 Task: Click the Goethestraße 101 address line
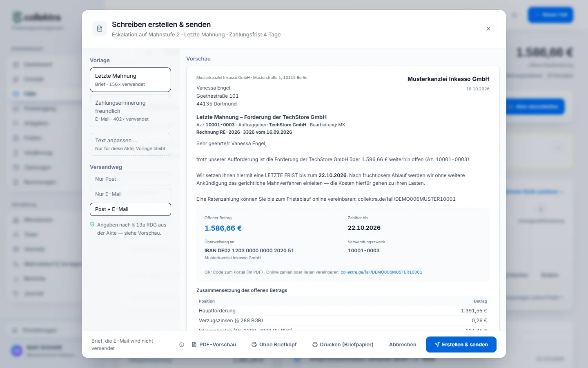217,96
